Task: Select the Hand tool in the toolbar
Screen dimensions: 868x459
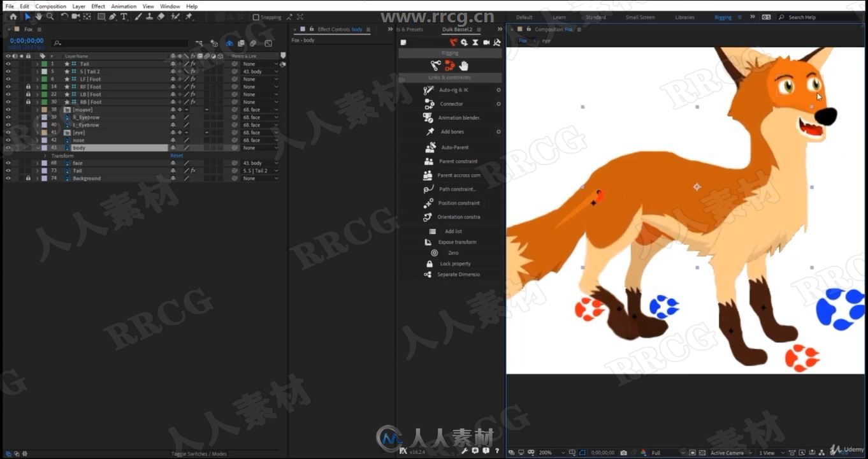Action: pyautogui.click(x=38, y=17)
